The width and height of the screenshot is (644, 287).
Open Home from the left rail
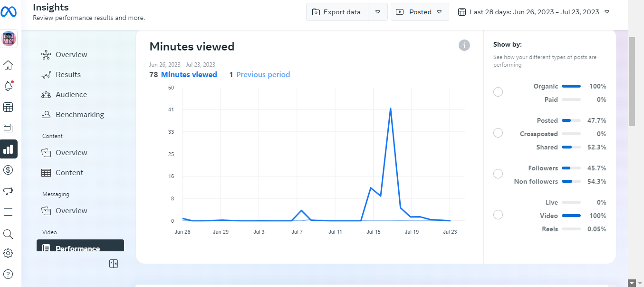point(8,65)
